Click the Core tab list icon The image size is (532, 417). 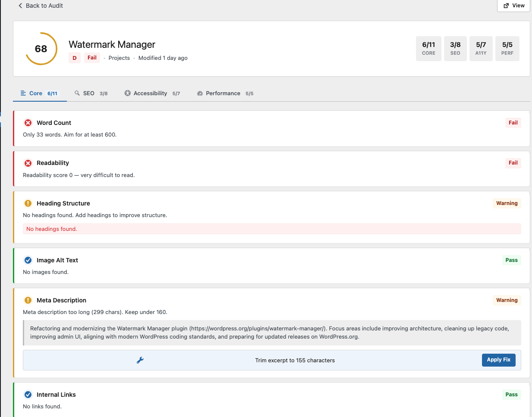(23, 93)
